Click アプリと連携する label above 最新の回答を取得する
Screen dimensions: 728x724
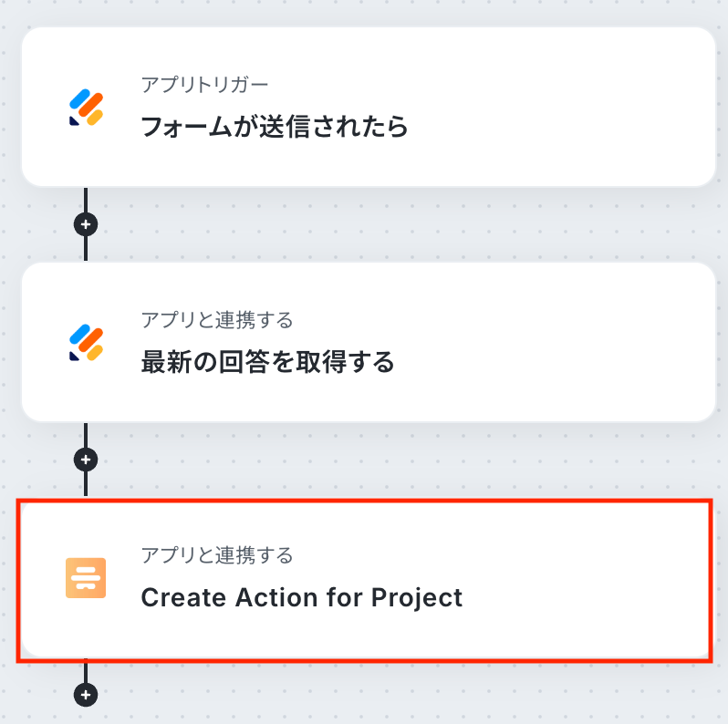[x=217, y=320]
